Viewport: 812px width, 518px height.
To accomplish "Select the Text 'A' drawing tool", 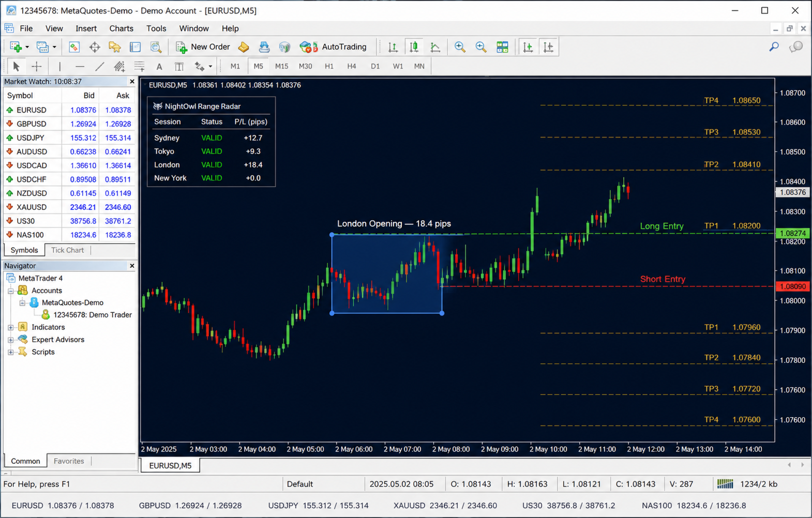I will pos(159,66).
